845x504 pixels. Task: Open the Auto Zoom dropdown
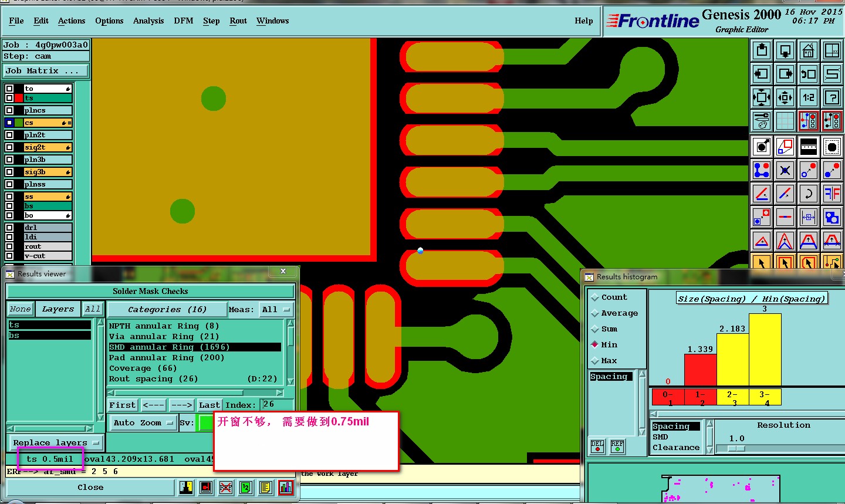(143, 422)
